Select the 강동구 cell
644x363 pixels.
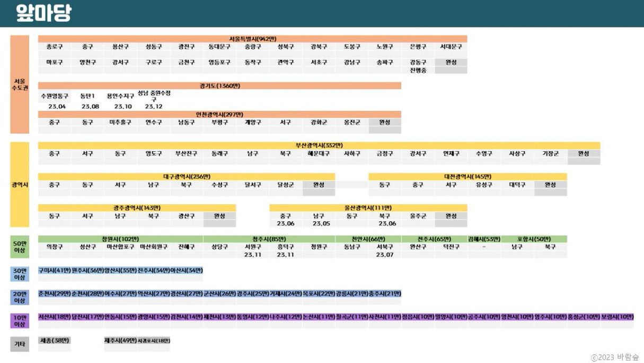(x=418, y=62)
